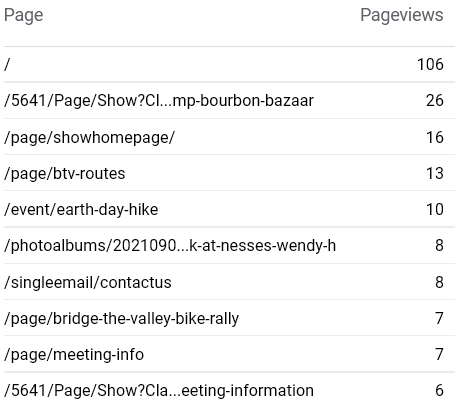The image size is (455, 411).
Task: Select pageviews count for contactus row
Action: pos(439,282)
